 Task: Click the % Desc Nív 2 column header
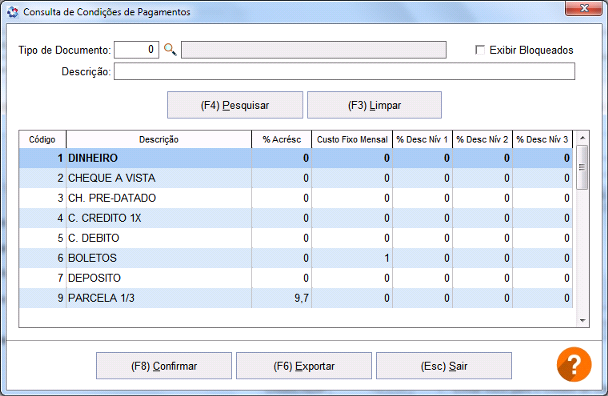click(x=482, y=140)
